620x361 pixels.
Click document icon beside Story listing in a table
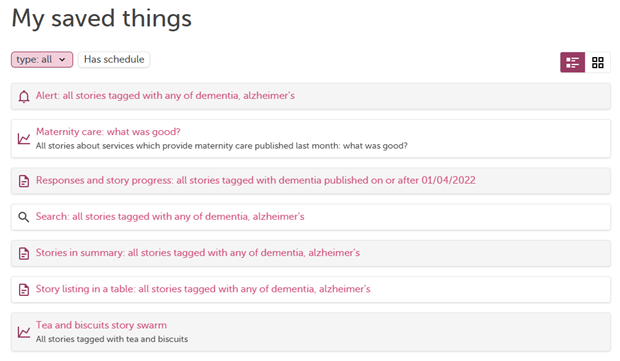point(24,290)
